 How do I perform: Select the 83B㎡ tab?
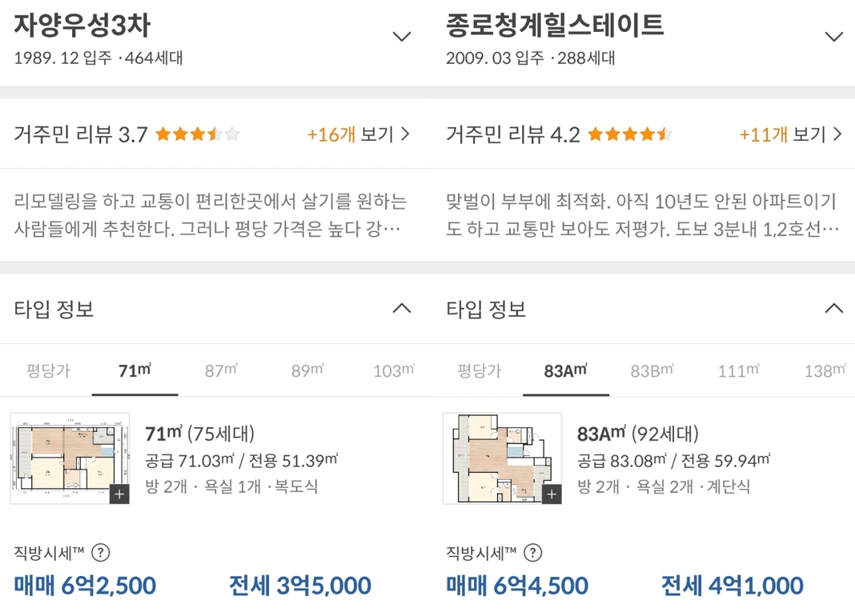pos(652,370)
